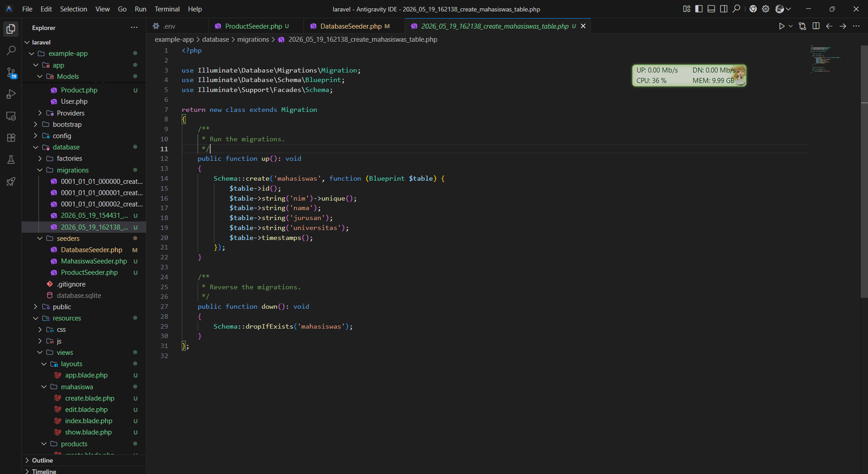Navigate back with left arrow
The height and width of the screenshot is (474, 868).
point(829,26)
